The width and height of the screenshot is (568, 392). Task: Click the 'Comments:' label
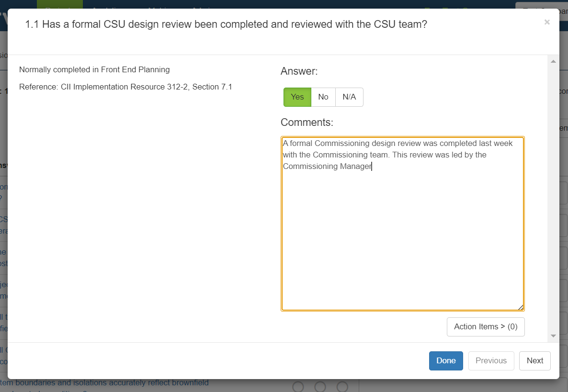(307, 123)
